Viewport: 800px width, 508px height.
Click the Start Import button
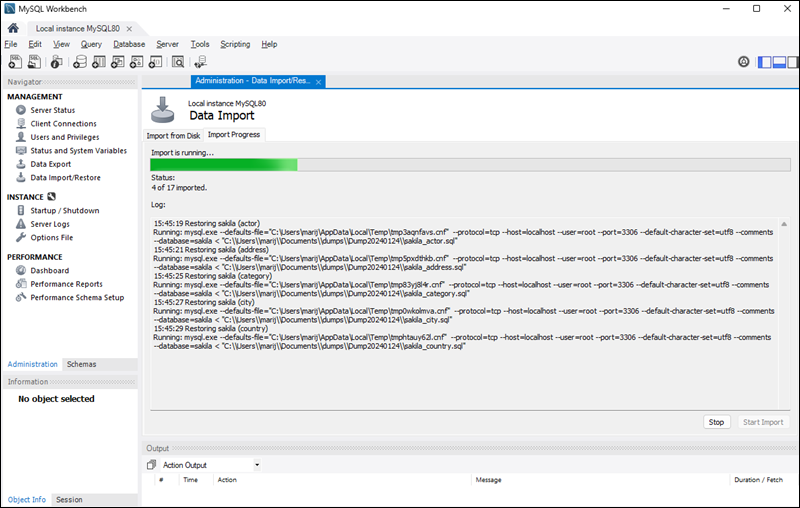(763, 422)
